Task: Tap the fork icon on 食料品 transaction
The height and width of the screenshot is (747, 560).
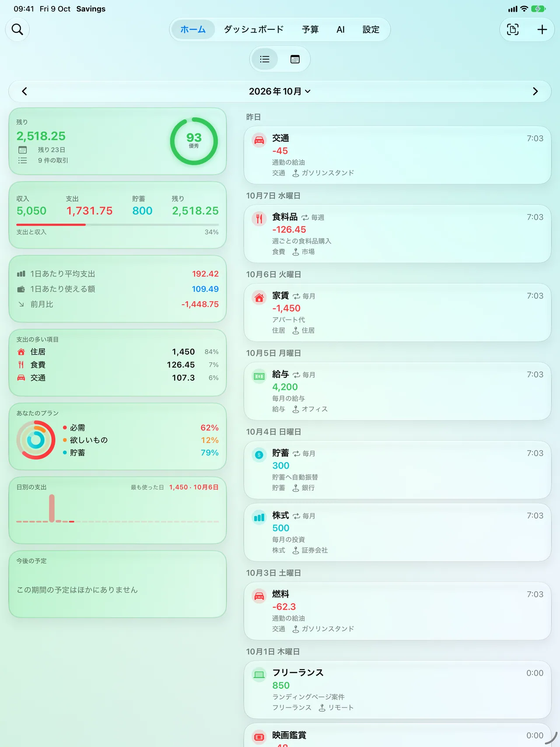Action: click(259, 219)
